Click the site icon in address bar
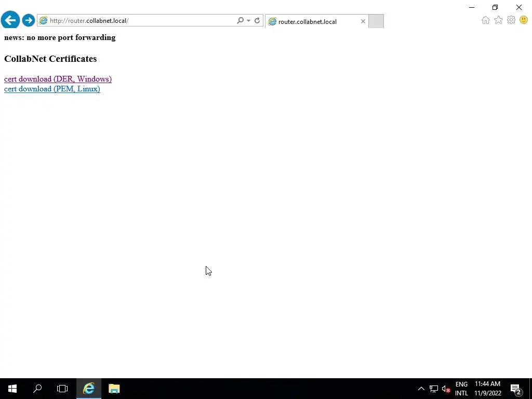Image resolution: width=532 pixels, height=399 pixels. pyautogui.click(x=43, y=20)
